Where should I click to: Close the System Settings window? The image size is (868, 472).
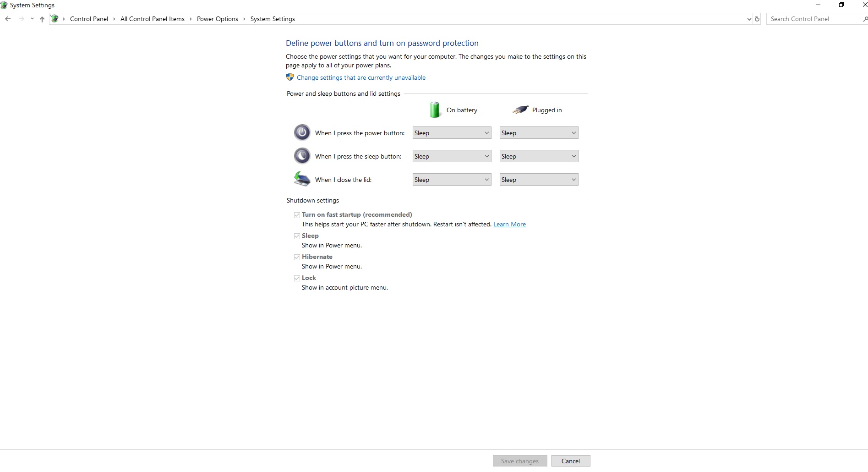(x=864, y=5)
